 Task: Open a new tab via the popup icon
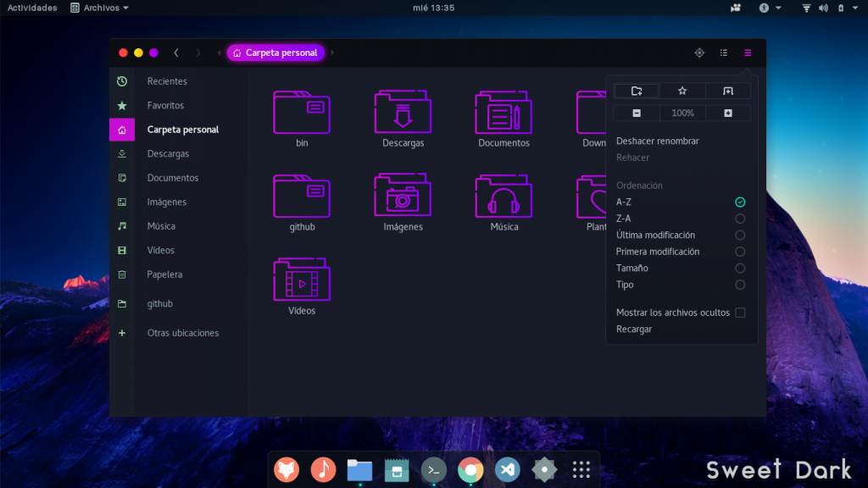coord(727,91)
